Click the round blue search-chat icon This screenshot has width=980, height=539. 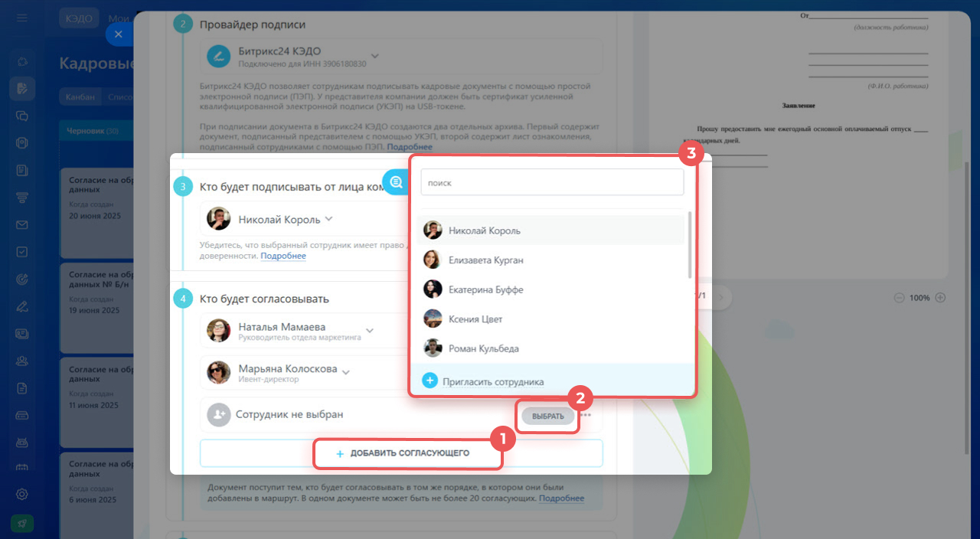396,182
